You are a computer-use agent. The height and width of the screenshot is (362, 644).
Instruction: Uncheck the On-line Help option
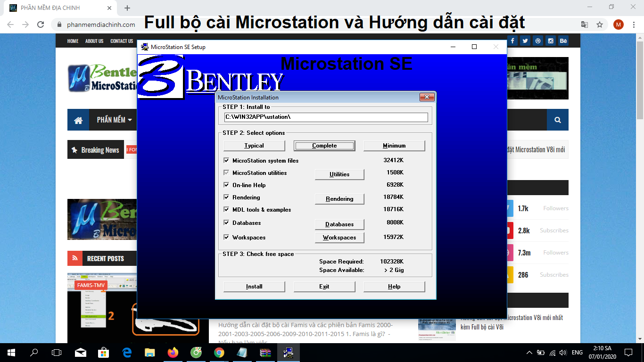click(x=226, y=185)
